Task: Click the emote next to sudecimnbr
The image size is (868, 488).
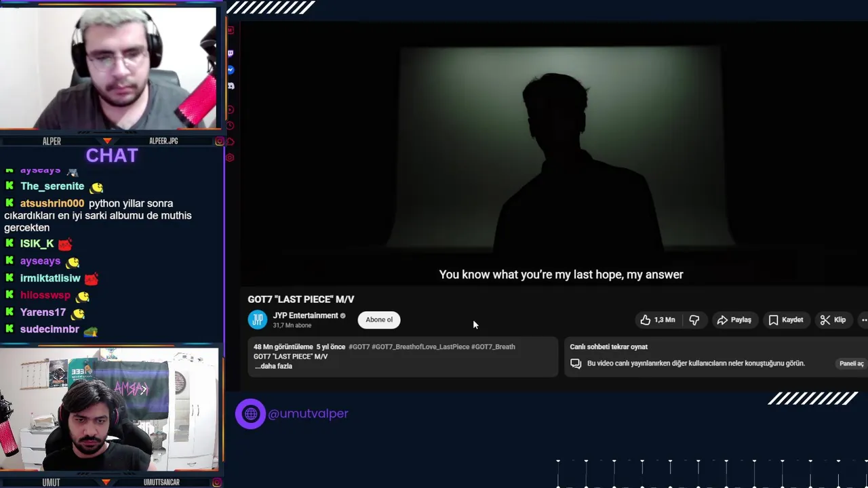Action: pos(90,331)
